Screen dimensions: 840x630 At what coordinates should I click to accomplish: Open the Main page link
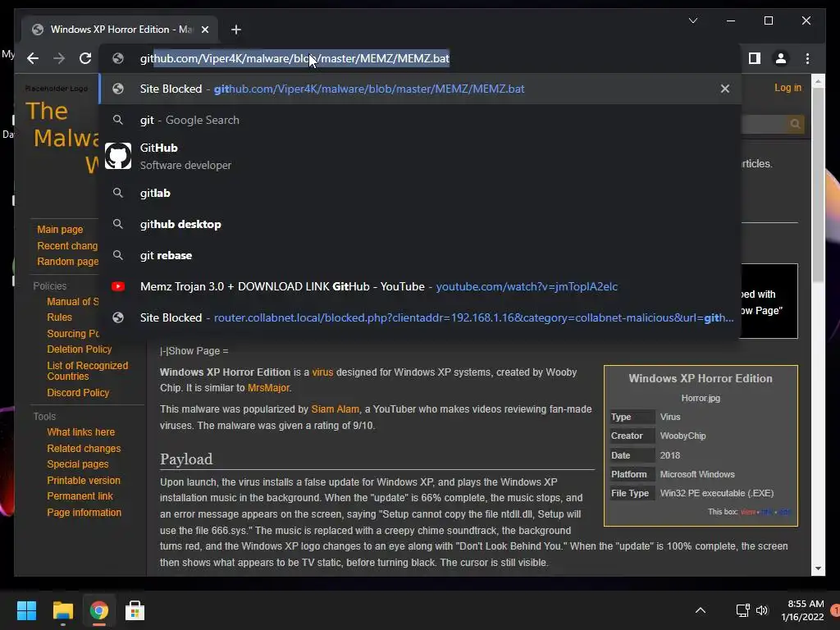coord(60,230)
